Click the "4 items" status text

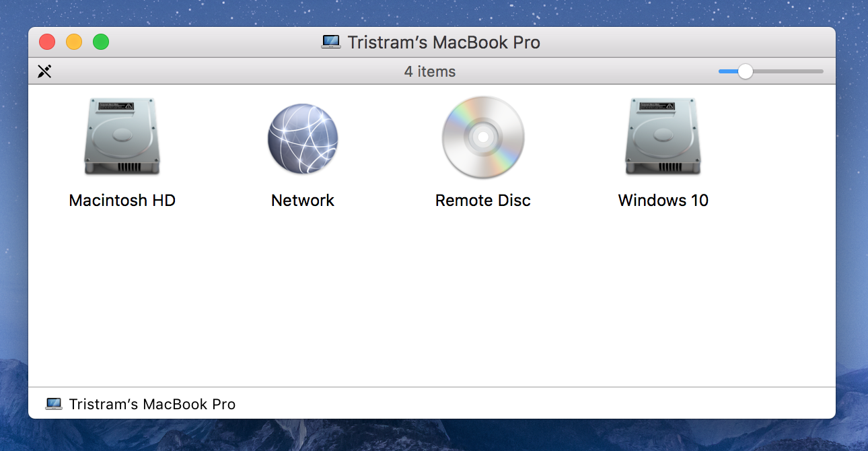(x=430, y=71)
